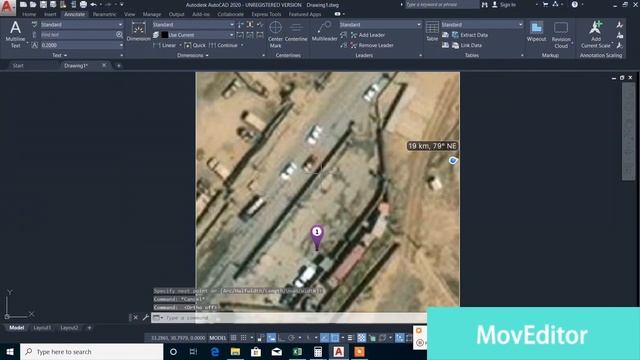Click Sign In

click(508, 5)
